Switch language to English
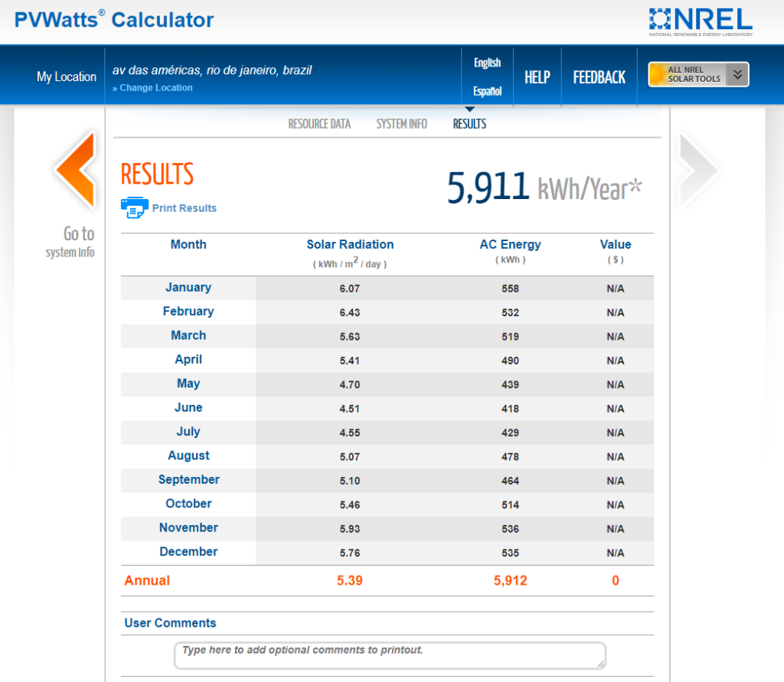This screenshot has width=784, height=682. (488, 63)
